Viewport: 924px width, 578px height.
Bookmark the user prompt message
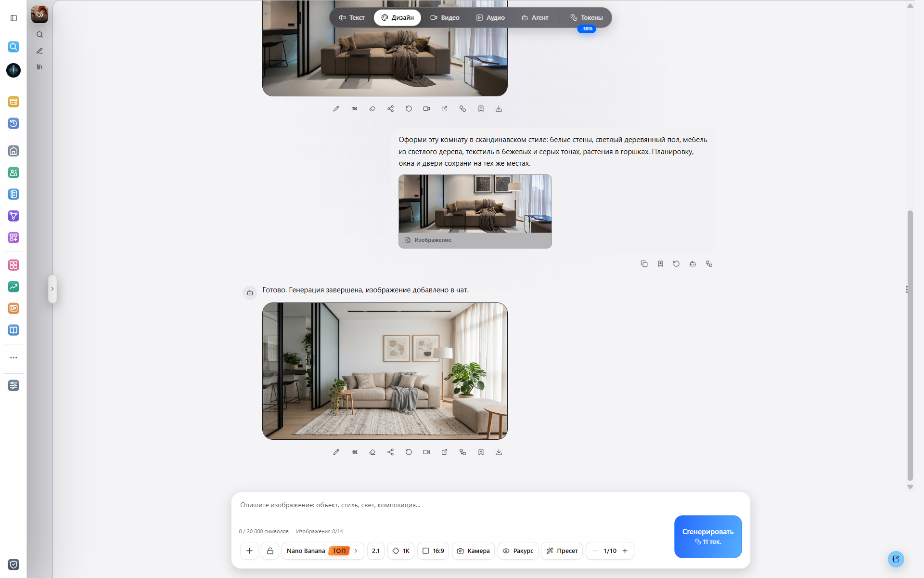[x=660, y=263]
